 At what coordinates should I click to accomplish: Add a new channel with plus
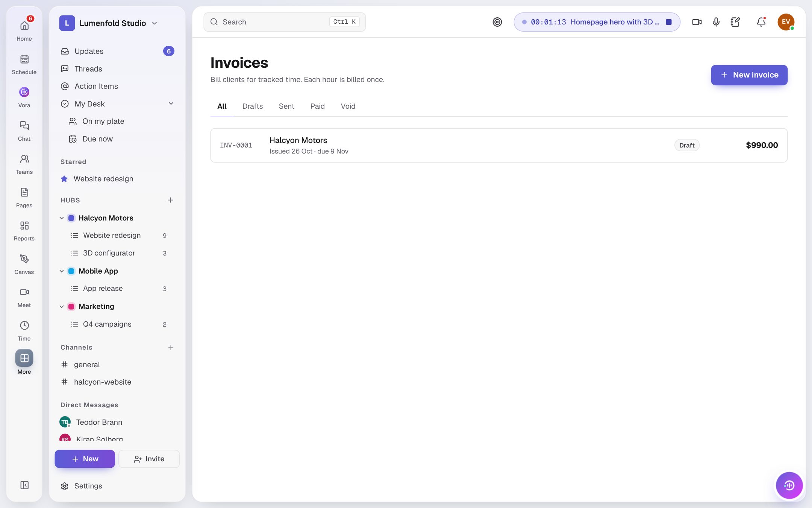pos(171,347)
